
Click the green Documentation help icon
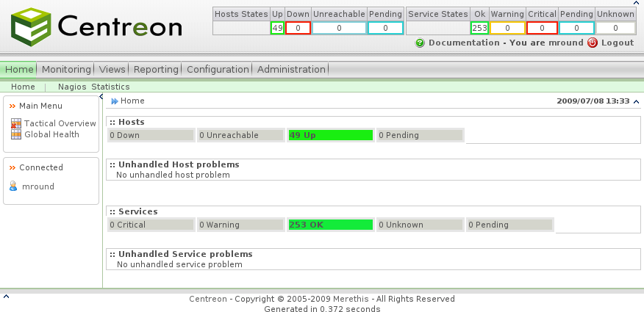tap(420, 43)
